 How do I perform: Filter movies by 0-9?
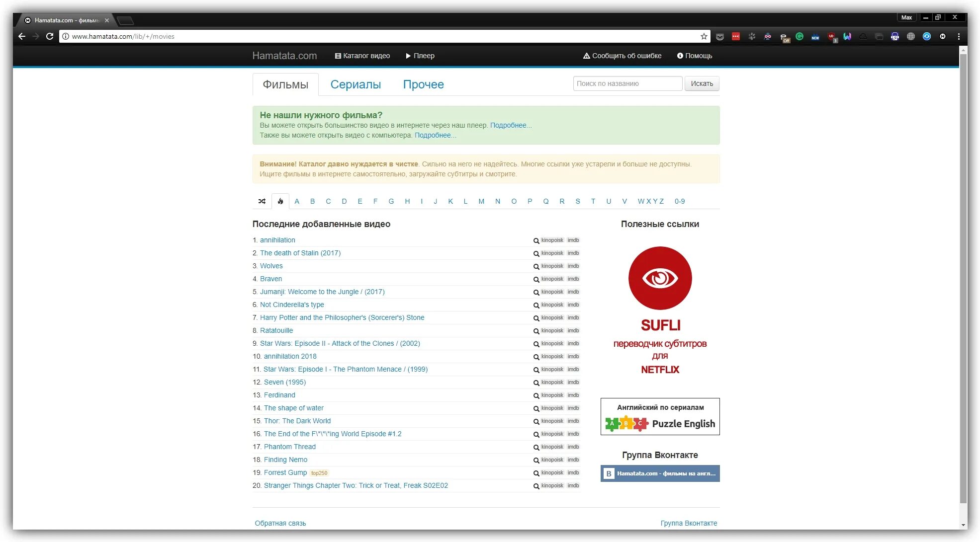[680, 201]
